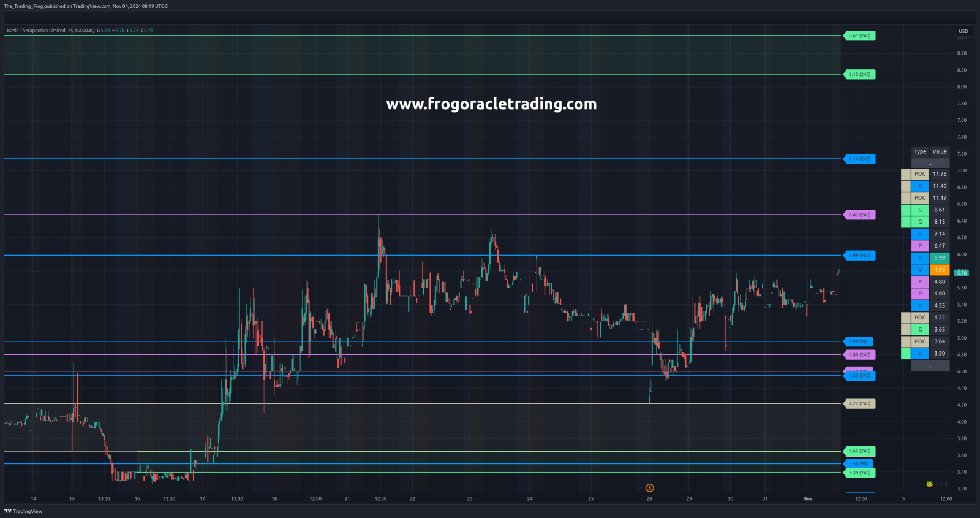Click the beige swatch beside V 11.49
Image resolution: width=980 pixels, height=518 pixels.
click(x=906, y=186)
